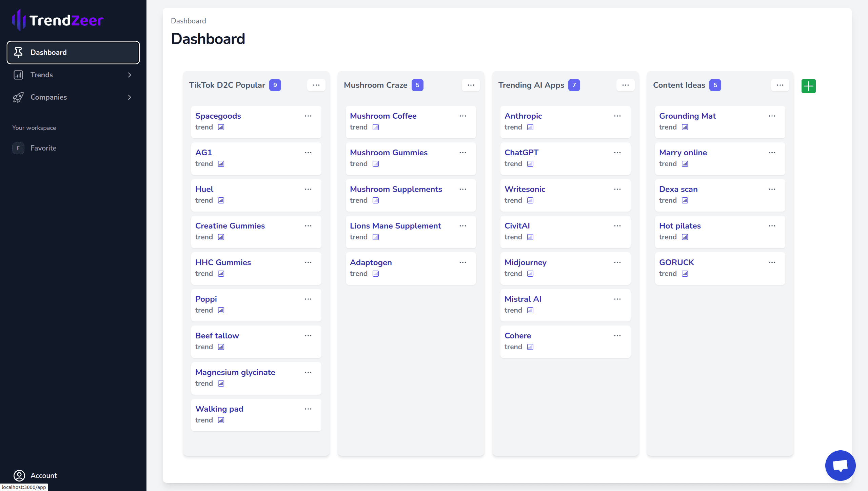This screenshot has height=491, width=868.
Task: Click the chart icon under GORUCK
Action: click(685, 274)
